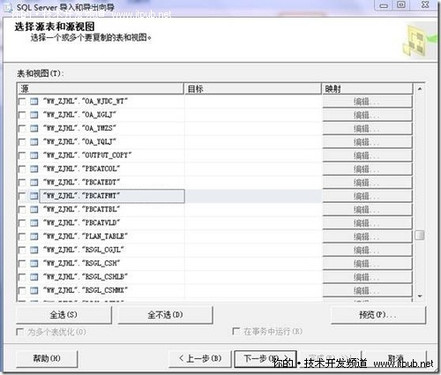
Task: Click table icon of PBCATCOL row
Action: point(34,169)
